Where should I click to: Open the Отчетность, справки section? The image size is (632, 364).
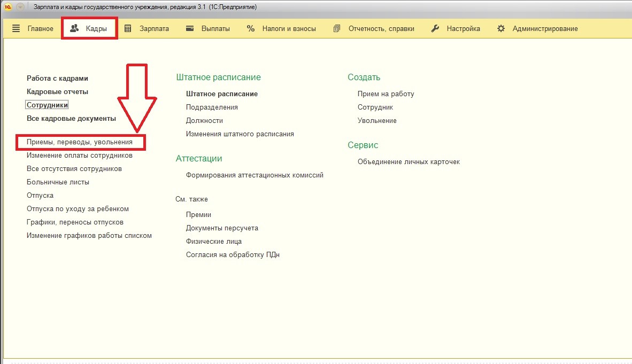(381, 29)
